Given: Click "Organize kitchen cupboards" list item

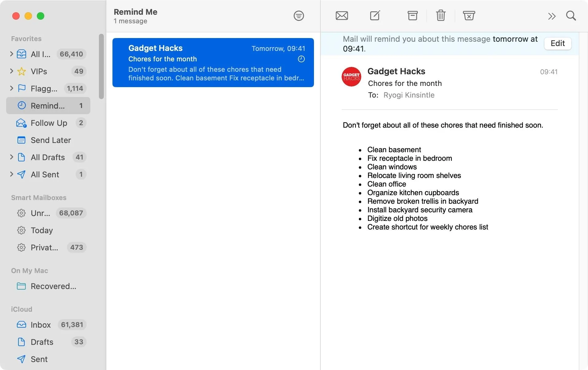Looking at the screenshot, I should pyautogui.click(x=413, y=193).
